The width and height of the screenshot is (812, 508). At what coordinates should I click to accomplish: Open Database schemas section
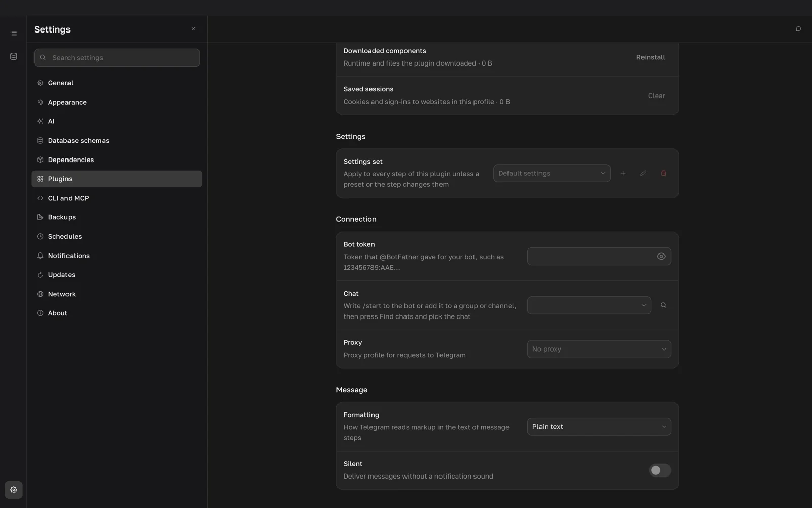pyautogui.click(x=117, y=141)
